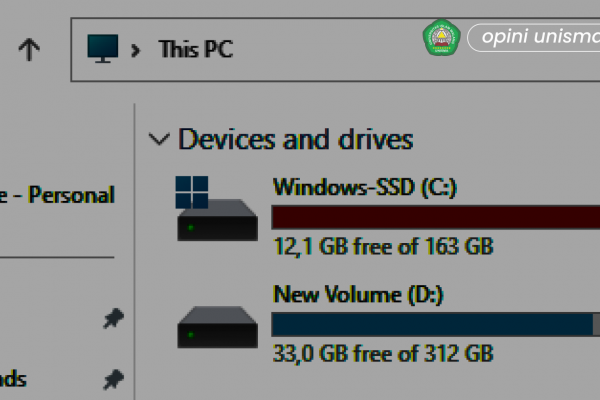The height and width of the screenshot is (400, 600).
Task: Open the OneDrive Personal sidebar item
Action: [57, 195]
